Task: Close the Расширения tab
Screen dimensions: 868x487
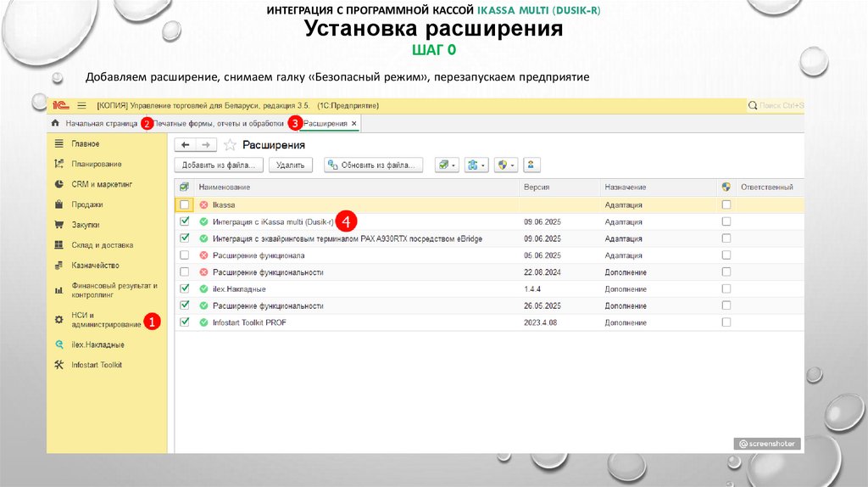Action: 354,124
